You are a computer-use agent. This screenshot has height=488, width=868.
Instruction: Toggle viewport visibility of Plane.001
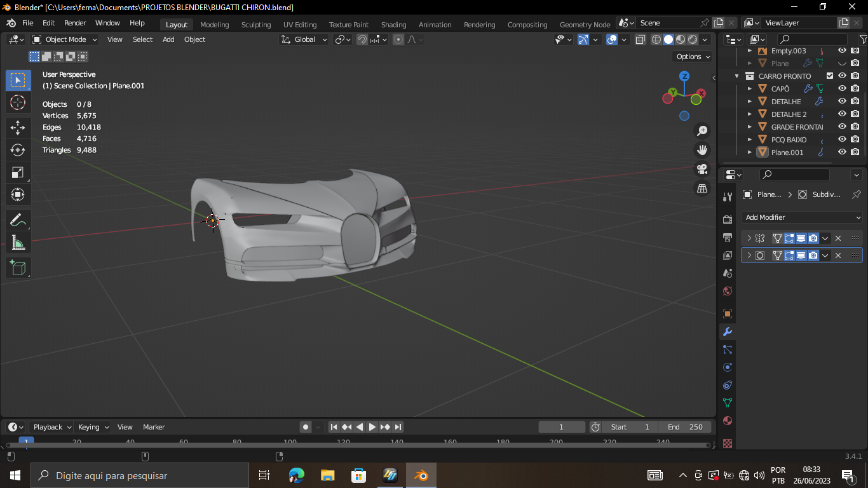(x=842, y=152)
